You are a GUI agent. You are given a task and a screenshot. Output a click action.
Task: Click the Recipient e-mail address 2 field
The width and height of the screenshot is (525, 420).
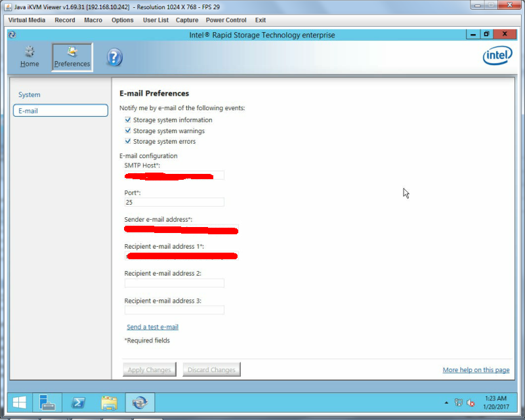175,283
